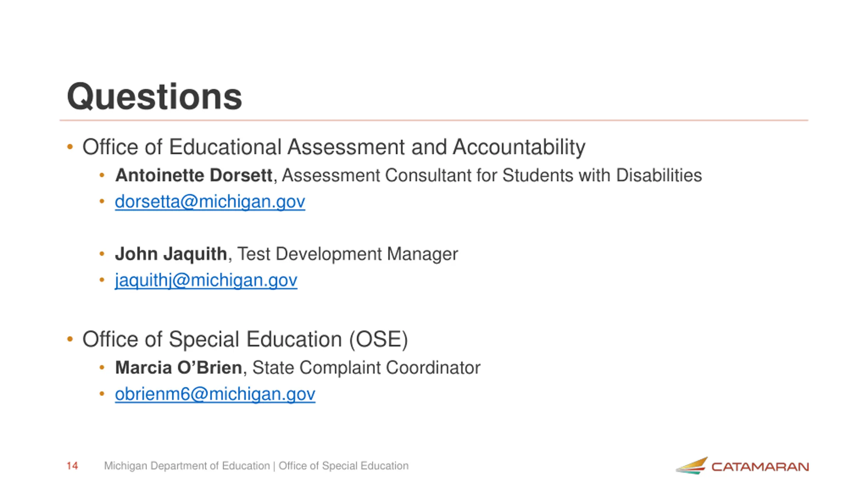Click Office of Special Education (OSE) heading
Image resolution: width=868 pixels, height=488 pixels.
(245, 340)
